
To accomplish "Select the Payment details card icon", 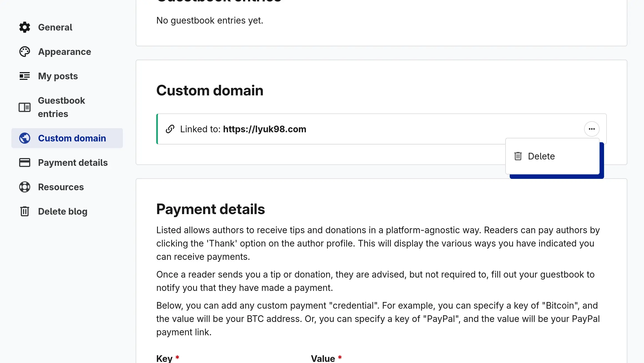I will [24, 163].
